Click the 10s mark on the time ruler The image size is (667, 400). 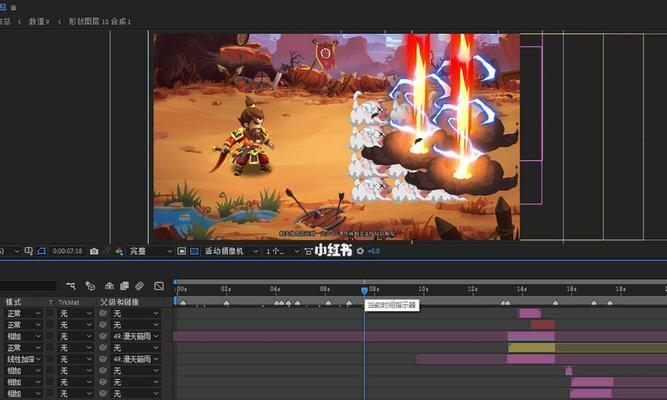[x=423, y=289]
